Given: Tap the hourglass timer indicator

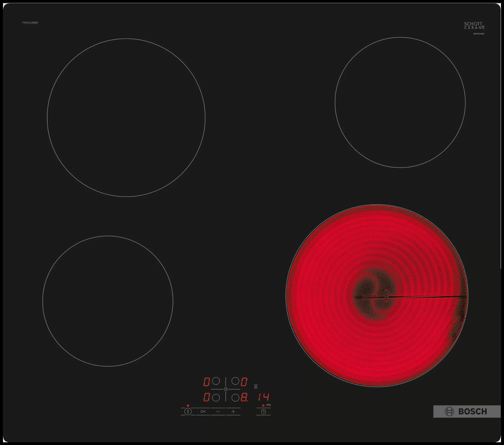Looking at the screenshot, I should coord(256,387).
